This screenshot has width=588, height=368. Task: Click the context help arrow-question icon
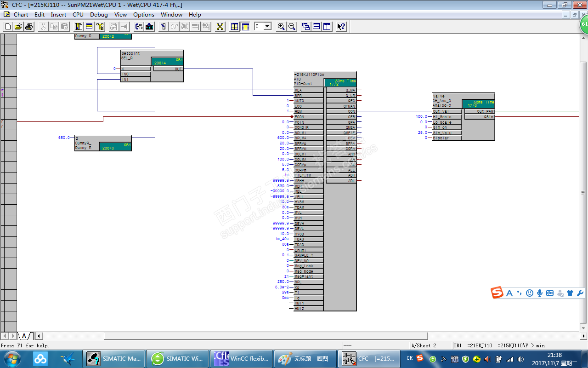click(341, 27)
